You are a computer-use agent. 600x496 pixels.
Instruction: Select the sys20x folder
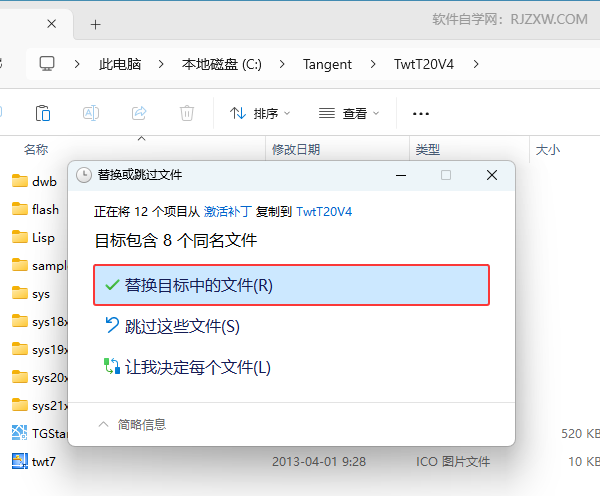pos(39,378)
